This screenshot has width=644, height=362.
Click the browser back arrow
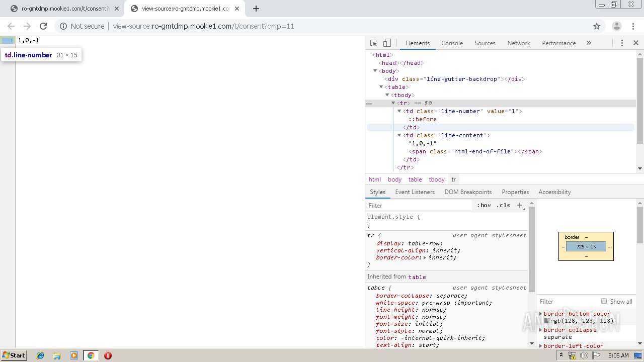(x=11, y=26)
